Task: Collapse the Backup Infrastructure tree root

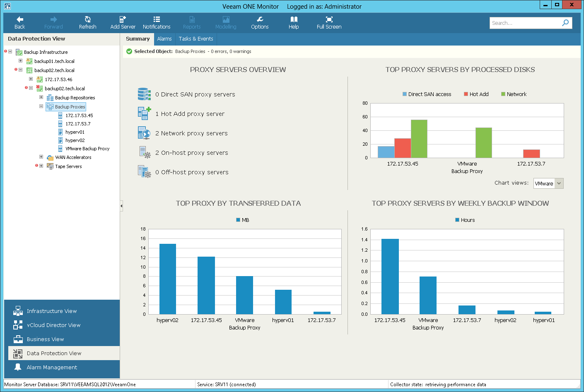Action: [x=10, y=52]
